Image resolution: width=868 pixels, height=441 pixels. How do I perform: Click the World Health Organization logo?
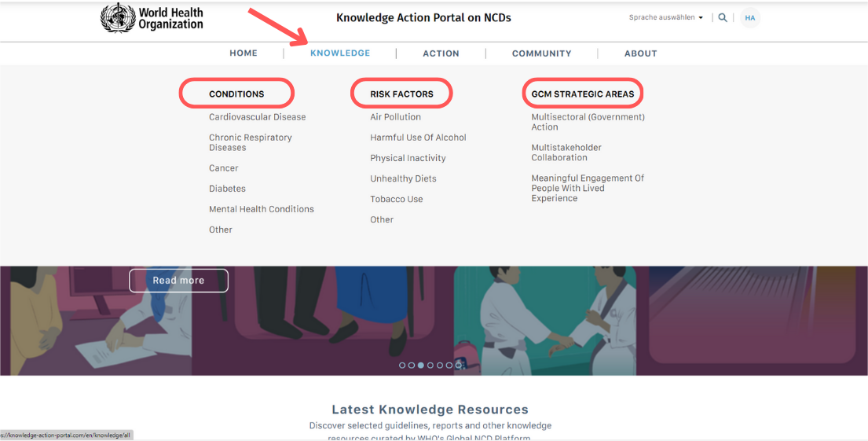152,18
